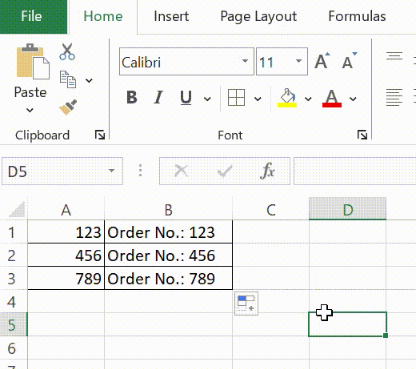The image size is (416, 369).
Task: Copy selection with the Copy icon
Action: pos(68,79)
